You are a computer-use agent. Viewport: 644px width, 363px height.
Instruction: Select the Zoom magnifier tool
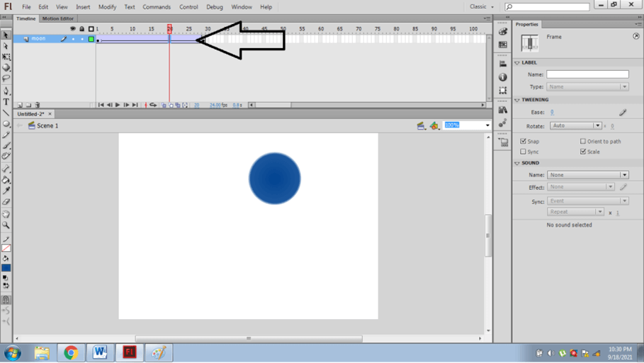pyautogui.click(x=6, y=225)
